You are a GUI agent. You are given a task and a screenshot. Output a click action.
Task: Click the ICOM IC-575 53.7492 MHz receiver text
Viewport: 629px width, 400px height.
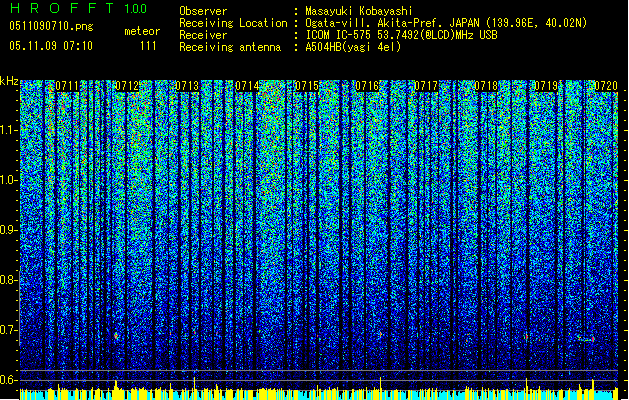[401, 35]
